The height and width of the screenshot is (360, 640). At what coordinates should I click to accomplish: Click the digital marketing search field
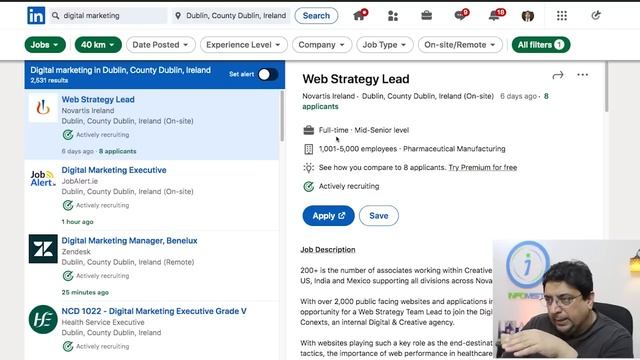(x=109, y=16)
